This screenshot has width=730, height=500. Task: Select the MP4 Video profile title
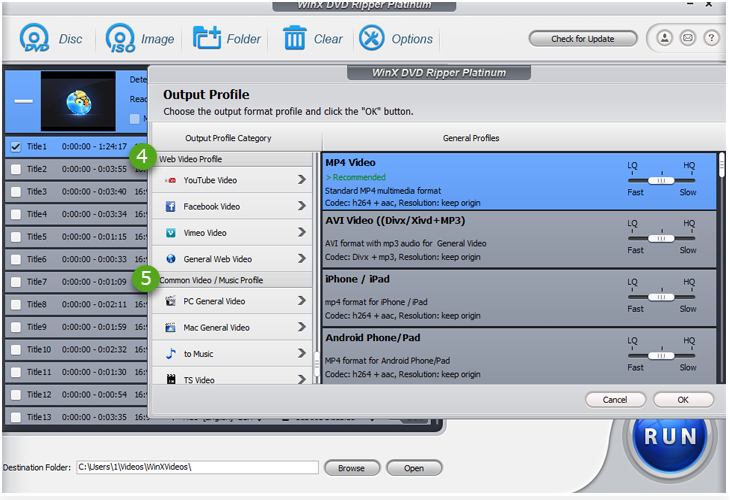tap(350, 162)
